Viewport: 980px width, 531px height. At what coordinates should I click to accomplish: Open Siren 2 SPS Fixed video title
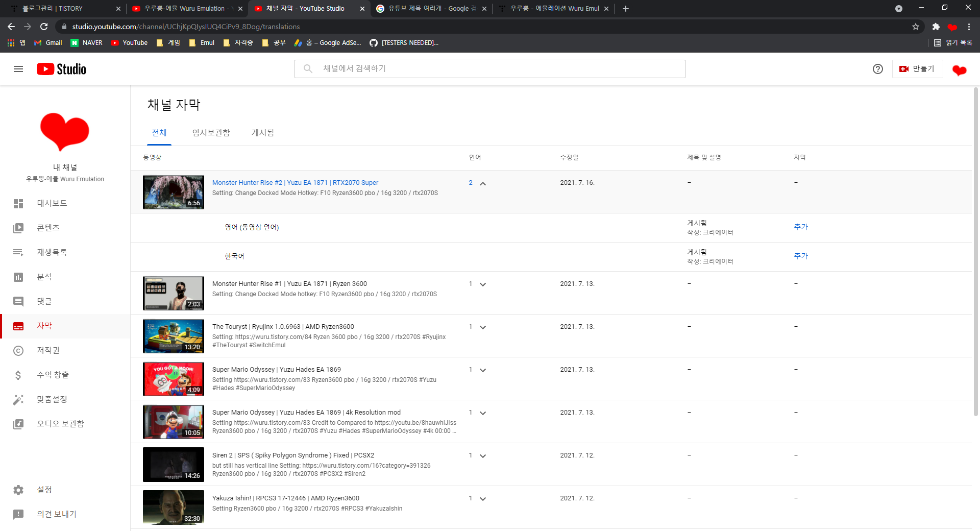[x=293, y=455]
